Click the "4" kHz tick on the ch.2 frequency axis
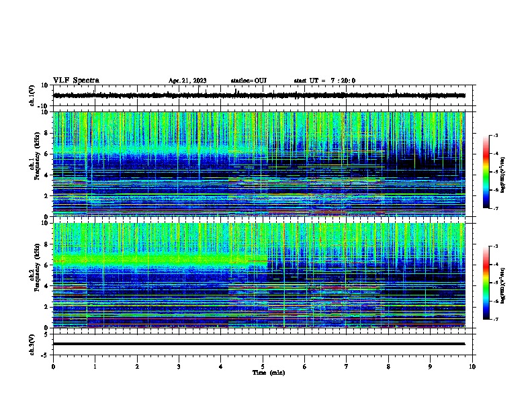Screen dimensions: 532x411 (x=46, y=286)
